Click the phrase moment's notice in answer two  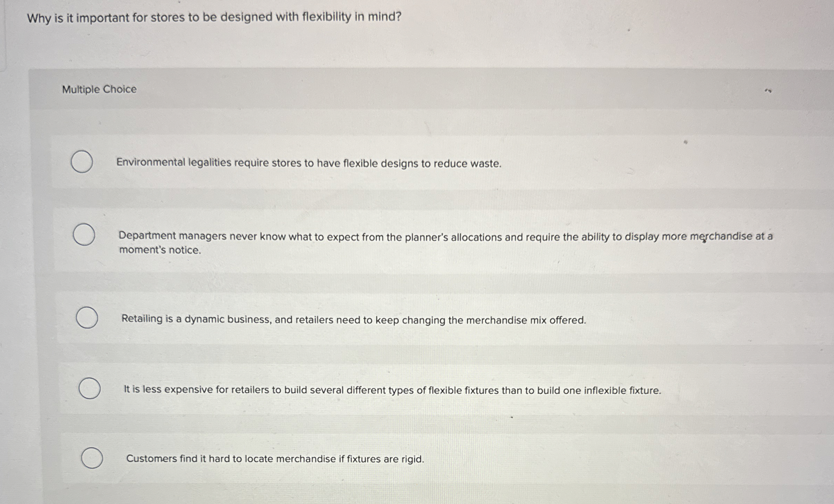(160, 250)
